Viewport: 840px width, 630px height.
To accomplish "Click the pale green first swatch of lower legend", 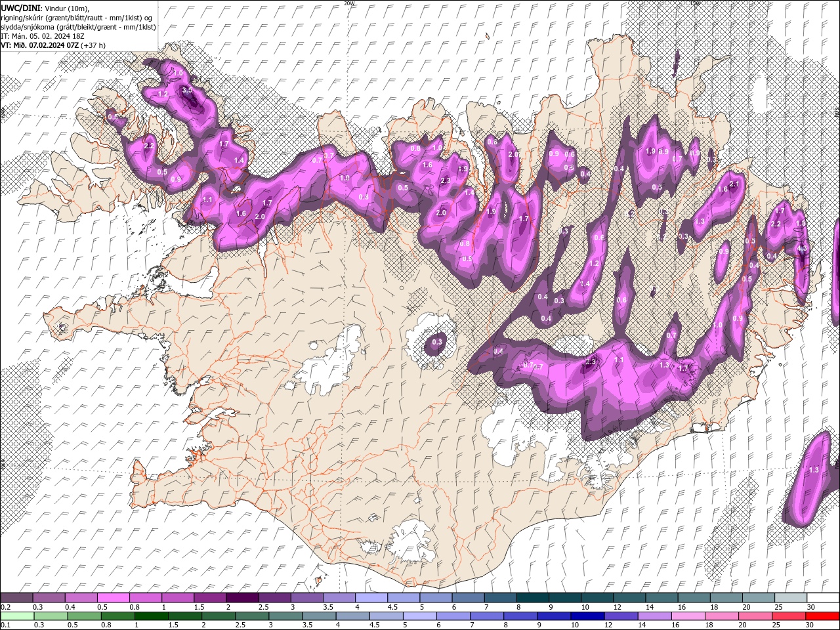I will click(16, 616).
